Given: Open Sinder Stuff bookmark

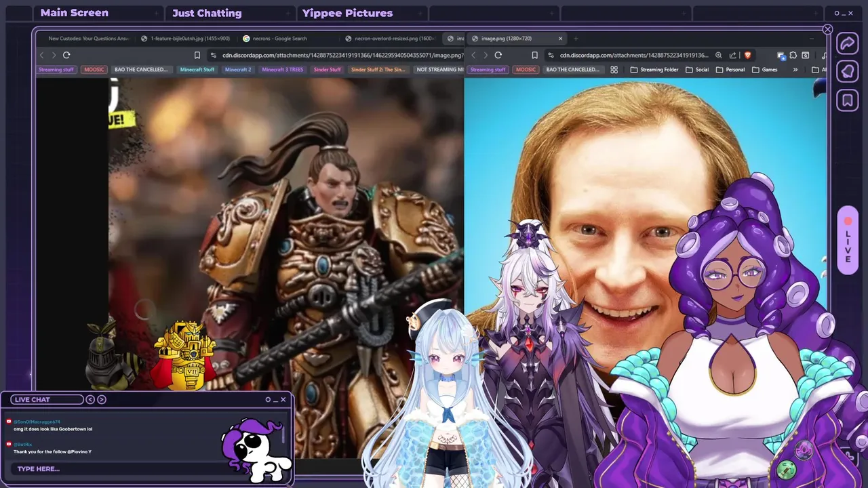Looking at the screenshot, I should click(x=327, y=70).
